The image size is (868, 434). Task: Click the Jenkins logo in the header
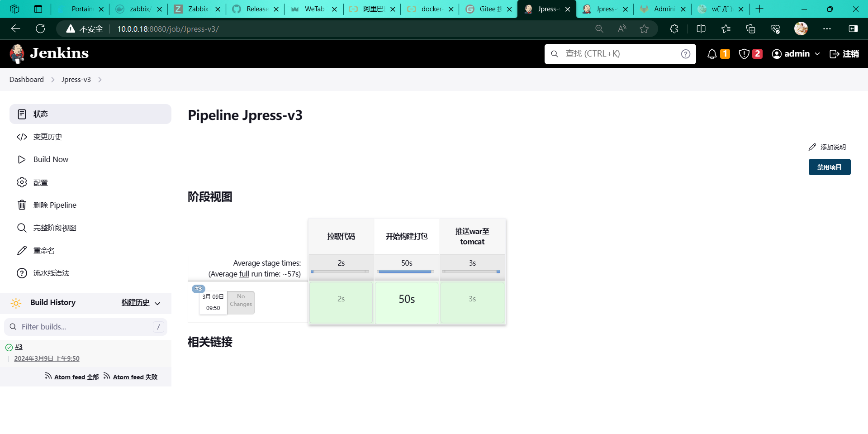pos(49,54)
